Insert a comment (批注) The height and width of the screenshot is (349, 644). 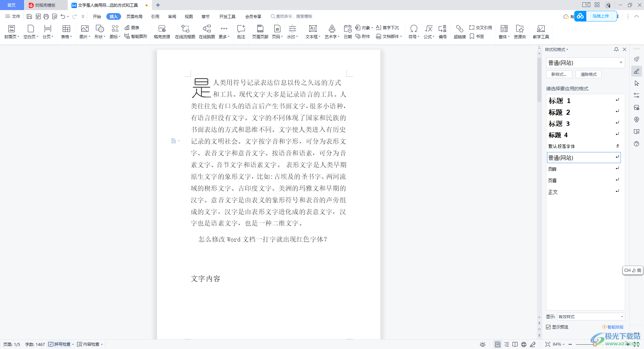pyautogui.click(x=241, y=32)
